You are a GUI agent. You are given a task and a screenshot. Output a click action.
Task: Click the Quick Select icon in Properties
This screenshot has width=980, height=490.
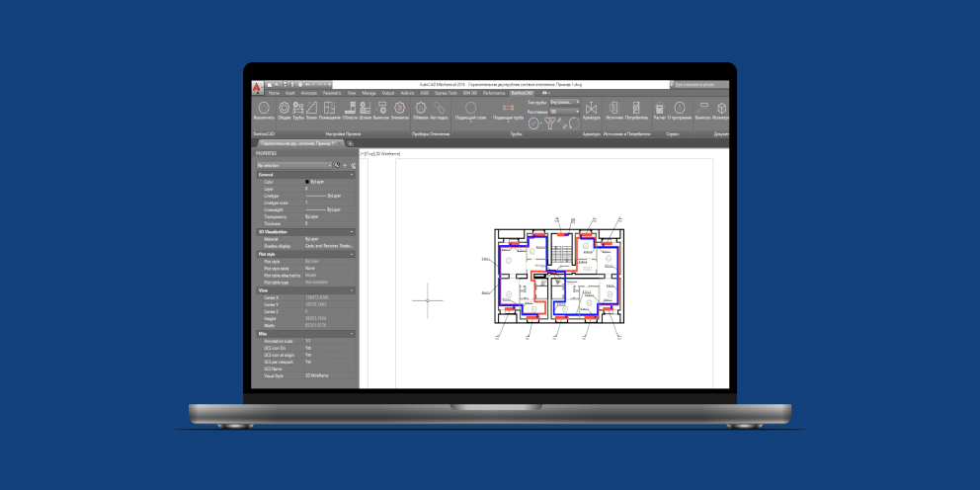coord(353,165)
